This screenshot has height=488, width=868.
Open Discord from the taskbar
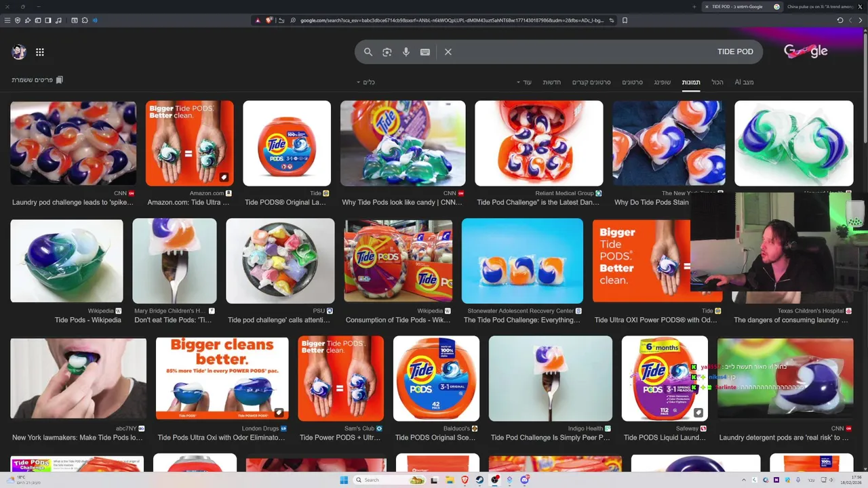click(x=524, y=480)
